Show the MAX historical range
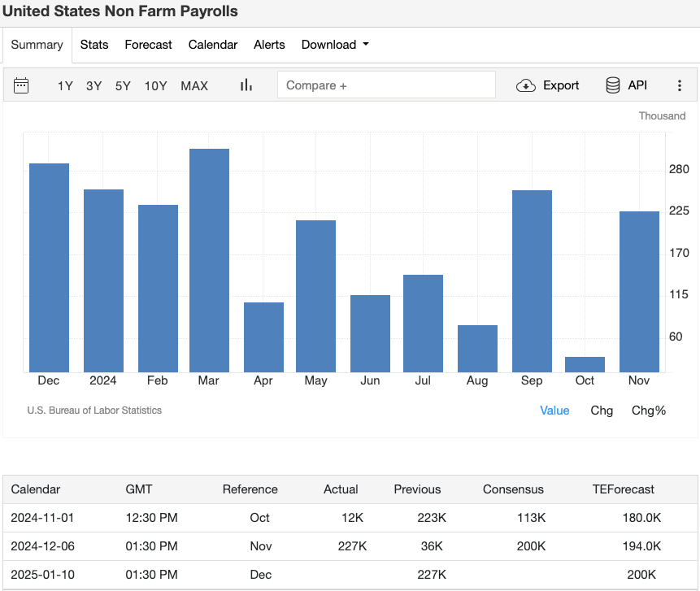Viewport: 700px width, 591px height. point(194,85)
